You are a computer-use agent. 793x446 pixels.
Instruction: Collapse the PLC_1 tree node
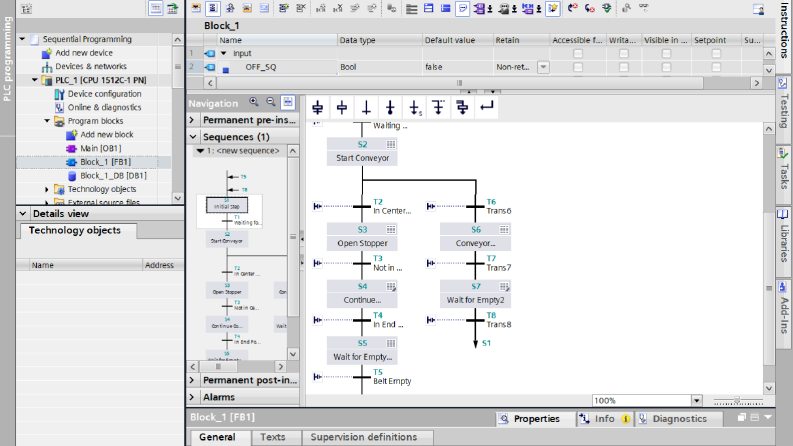pos(34,80)
